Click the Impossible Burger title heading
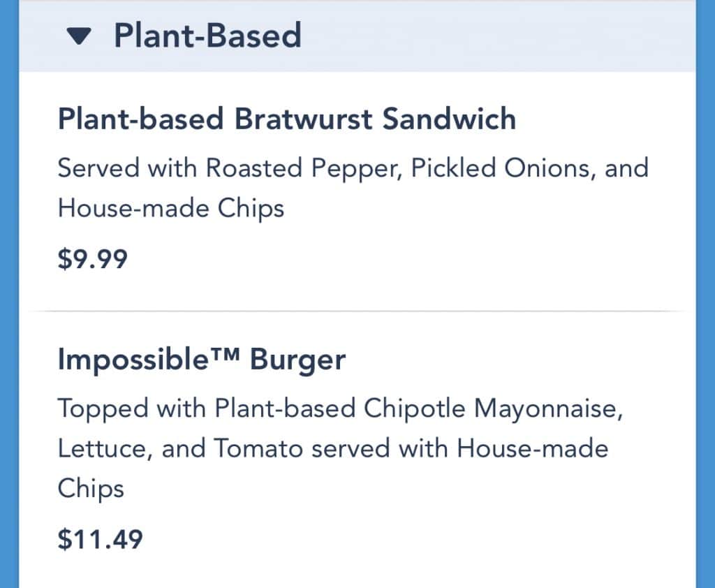This screenshot has width=715, height=588. (200, 358)
